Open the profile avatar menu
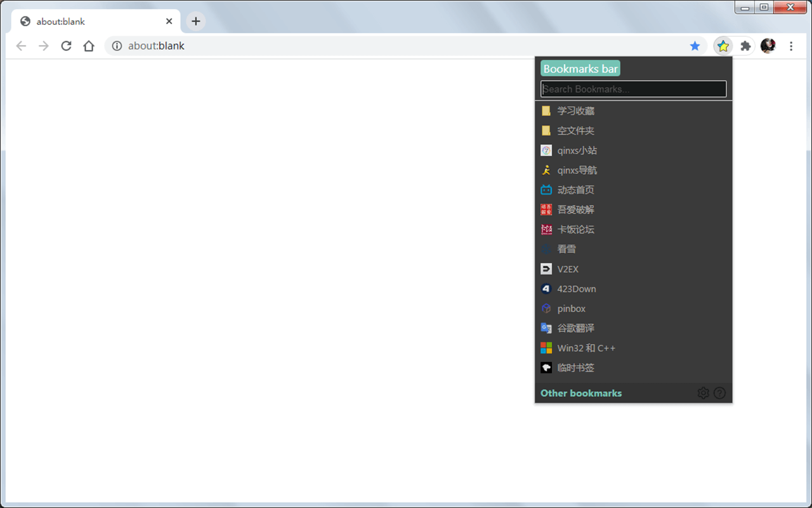 pos(768,46)
